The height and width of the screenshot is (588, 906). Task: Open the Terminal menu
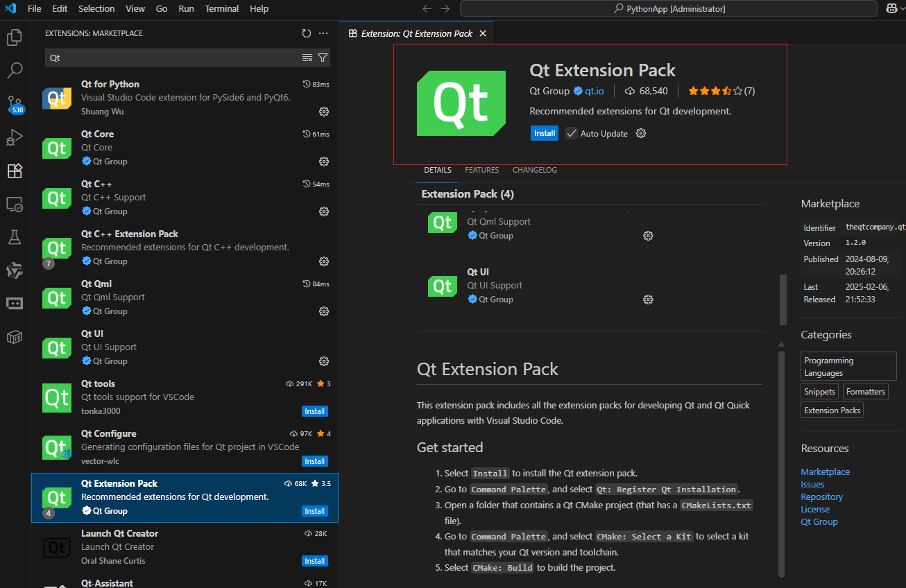[222, 8]
